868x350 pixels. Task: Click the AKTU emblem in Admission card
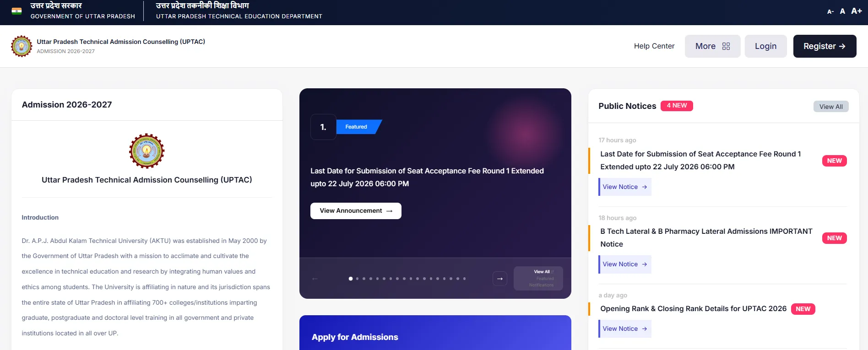coord(146,151)
